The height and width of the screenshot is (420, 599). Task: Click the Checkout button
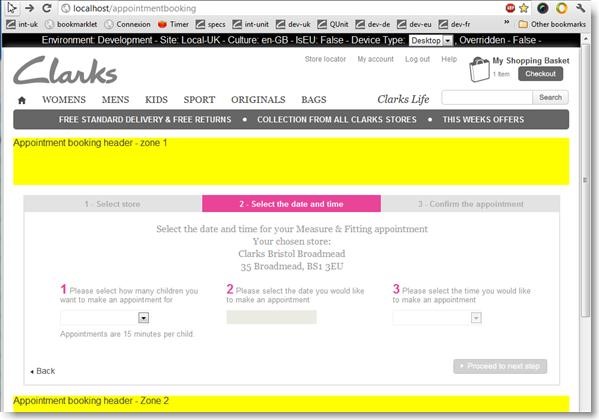click(540, 74)
